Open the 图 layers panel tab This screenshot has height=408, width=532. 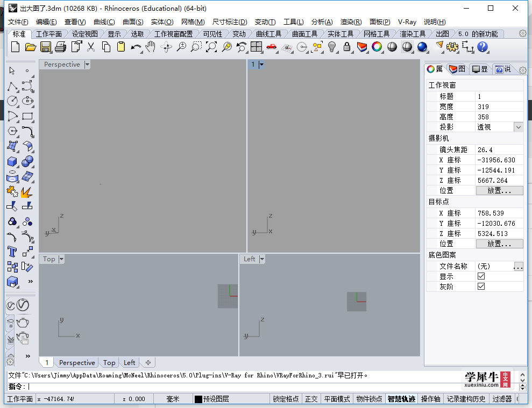(457, 69)
